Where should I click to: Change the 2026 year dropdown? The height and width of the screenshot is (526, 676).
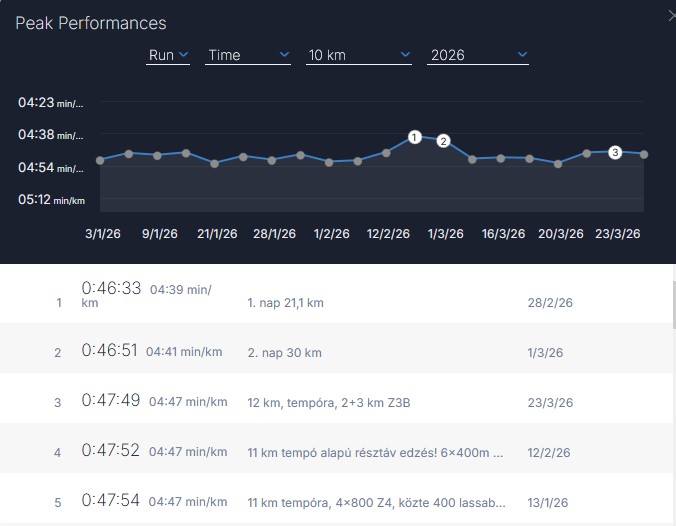(478, 55)
